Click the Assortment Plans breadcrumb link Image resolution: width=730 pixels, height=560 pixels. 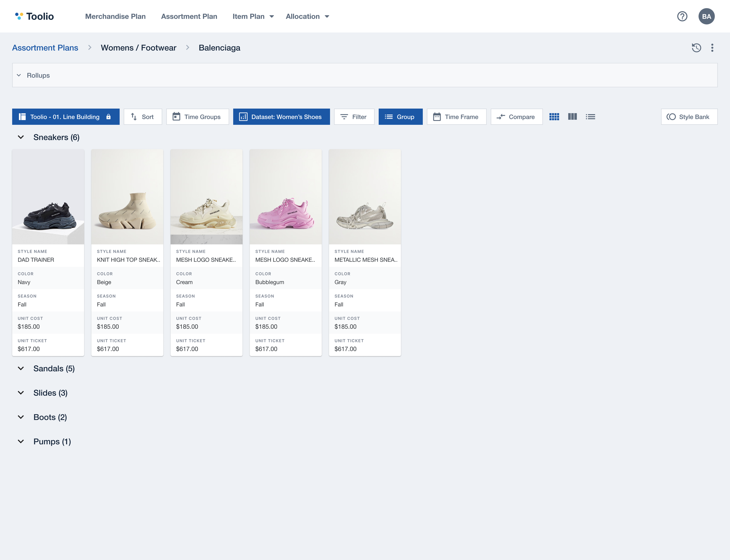(45, 48)
